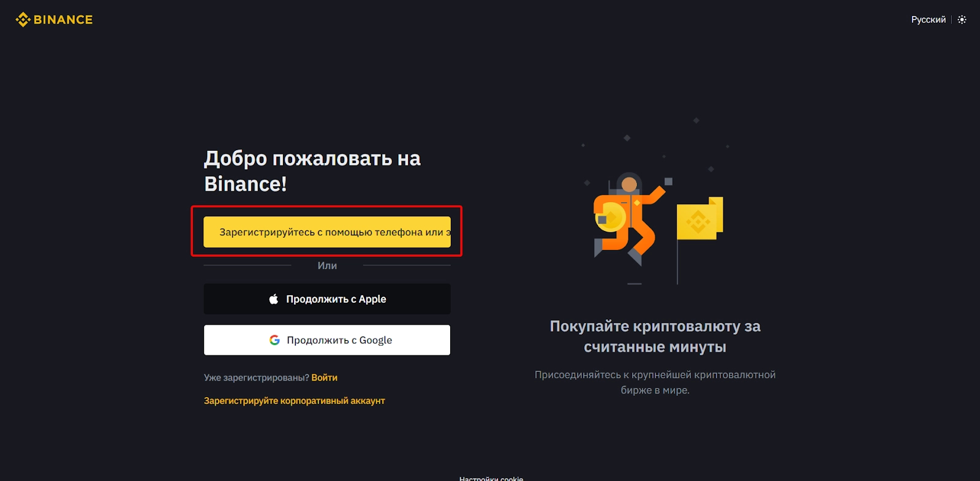Click the text "Покупайте криптовалюту за считанные минуты"
Image resolution: width=980 pixels, height=481 pixels.
tap(655, 336)
